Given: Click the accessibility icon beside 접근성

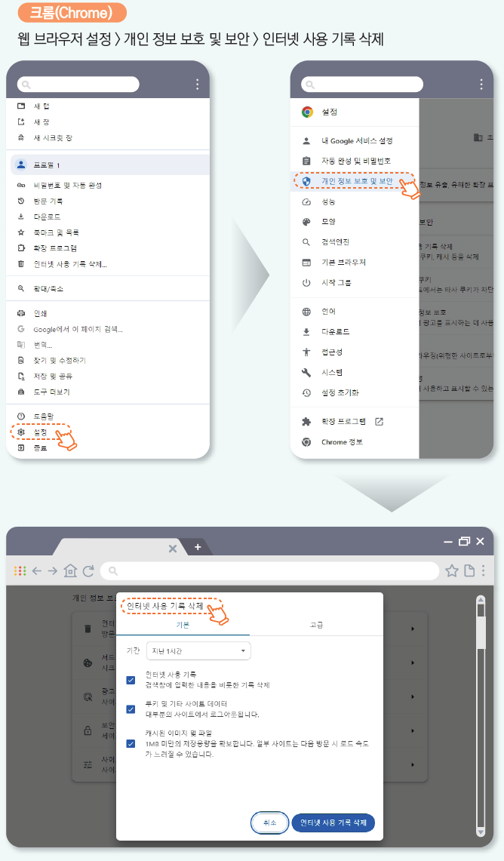Looking at the screenshot, I should (x=306, y=352).
